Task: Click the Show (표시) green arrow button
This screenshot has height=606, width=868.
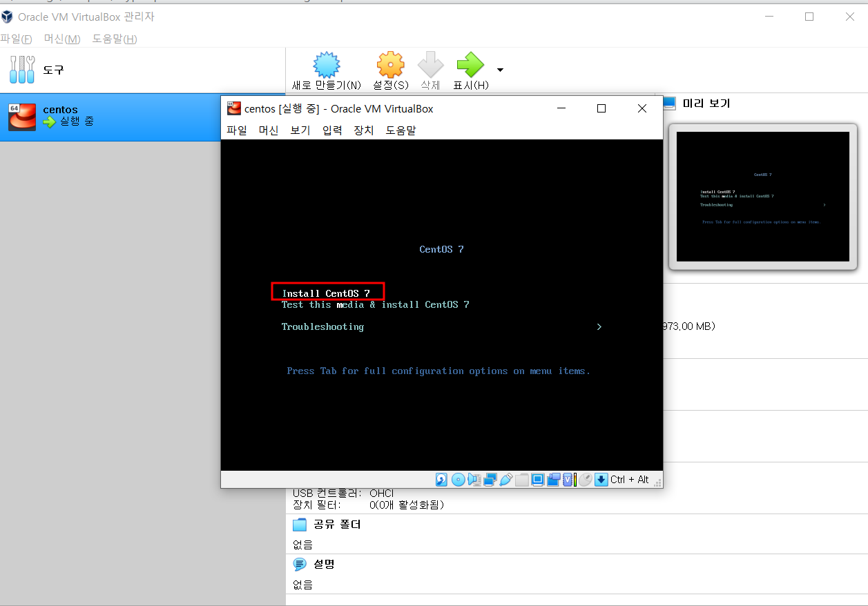Action: pos(470,65)
